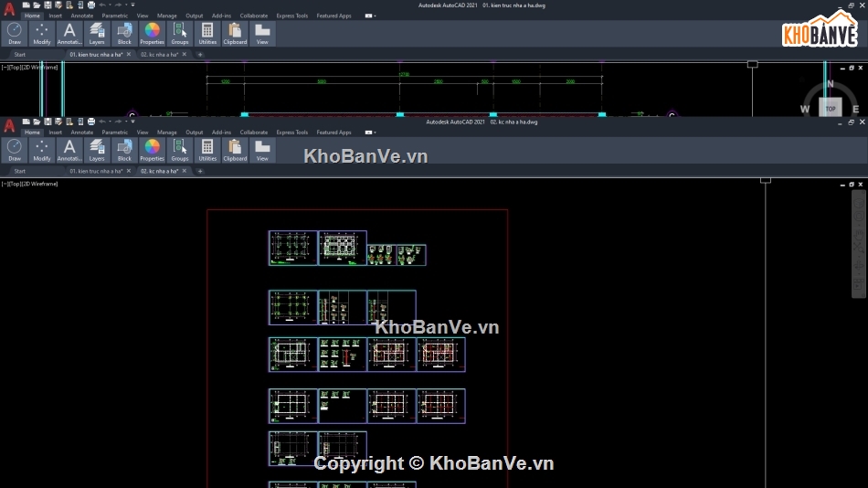Select '02. kc nha a ha' tab in top window
This screenshot has height=488, width=868.
[x=159, y=55]
